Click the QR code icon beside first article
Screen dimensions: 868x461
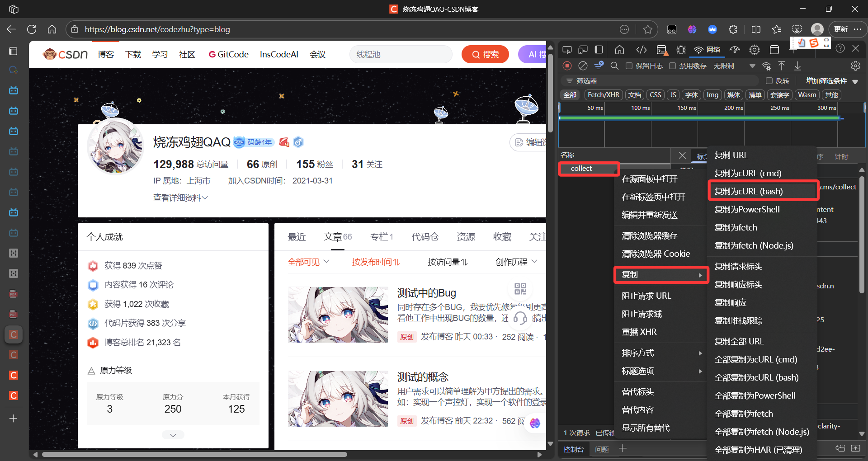520,288
